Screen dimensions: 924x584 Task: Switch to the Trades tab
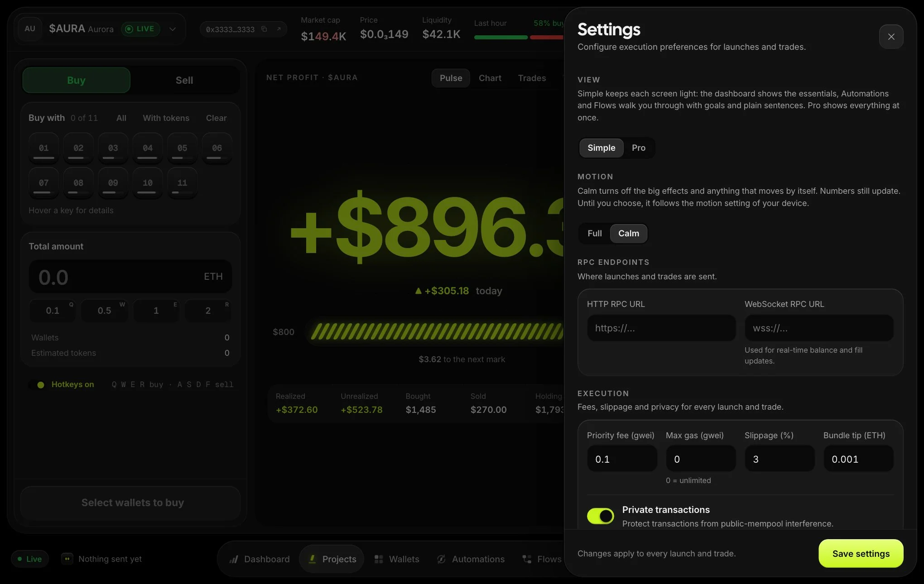coord(532,78)
